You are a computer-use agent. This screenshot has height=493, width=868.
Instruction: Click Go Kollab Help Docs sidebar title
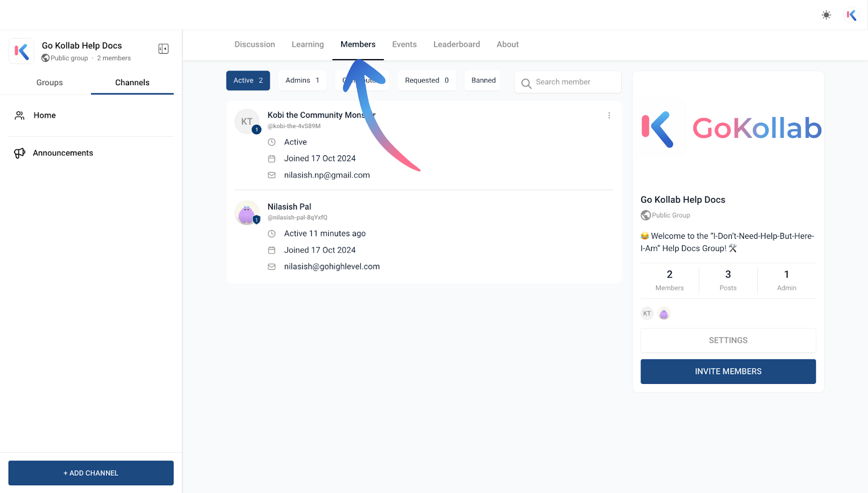(82, 46)
